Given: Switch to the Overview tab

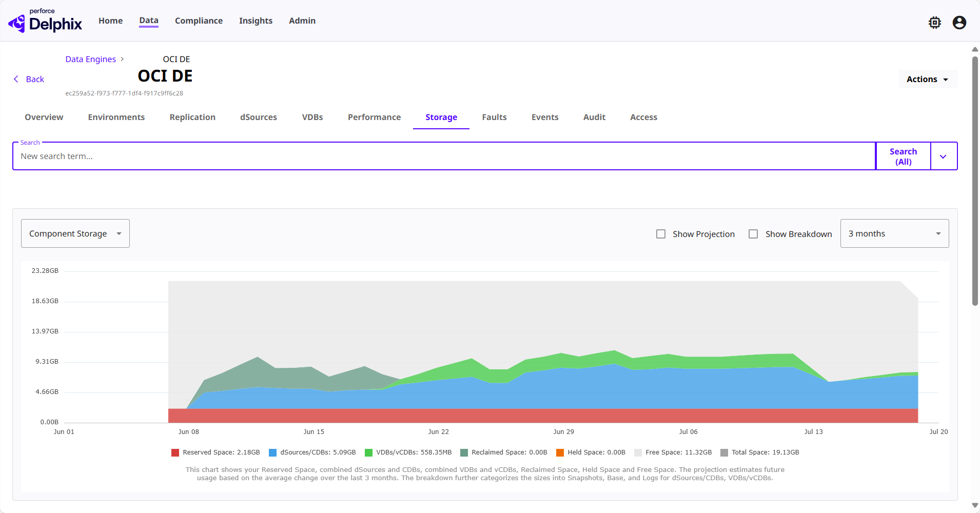Looking at the screenshot, I should click(x=44, y=117).
